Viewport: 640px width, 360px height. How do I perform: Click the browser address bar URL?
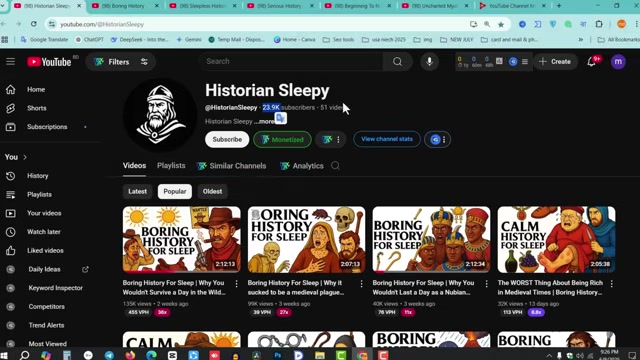[102, 24]
